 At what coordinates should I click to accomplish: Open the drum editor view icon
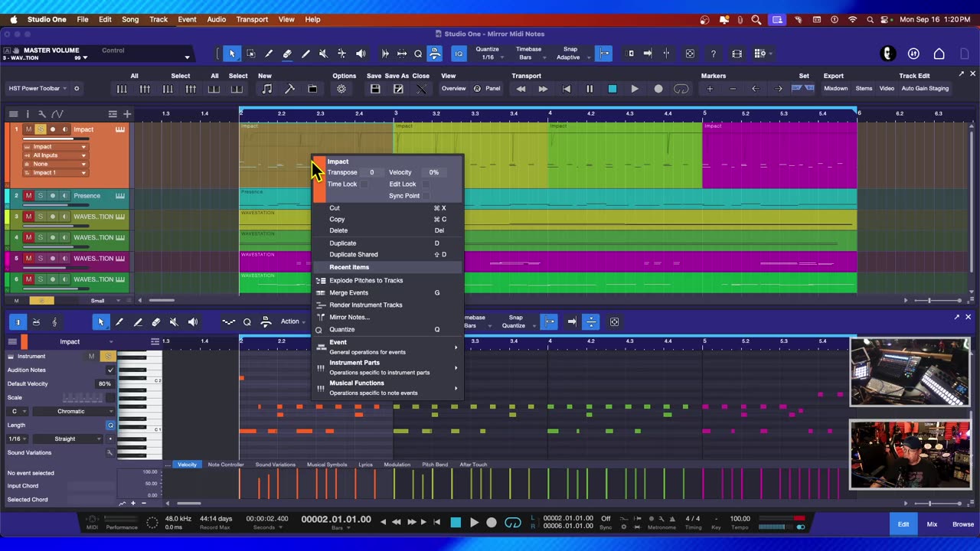(x=36, y=322)
